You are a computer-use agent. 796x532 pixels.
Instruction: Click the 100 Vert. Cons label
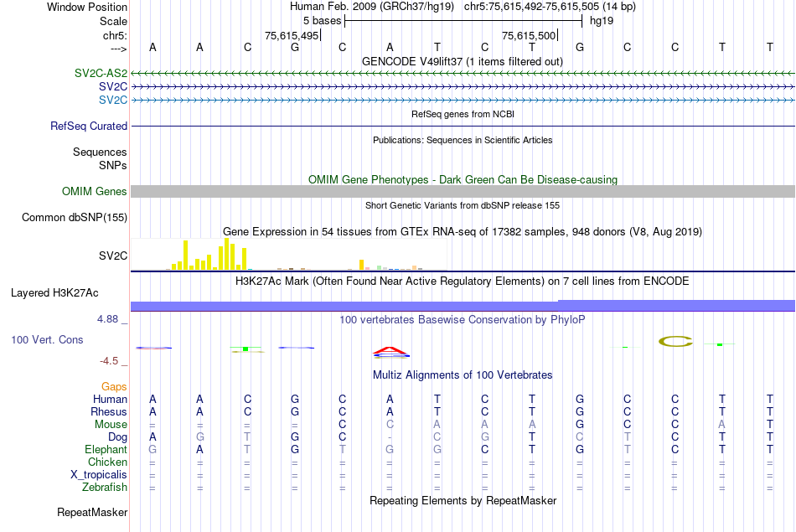point(47,339)
